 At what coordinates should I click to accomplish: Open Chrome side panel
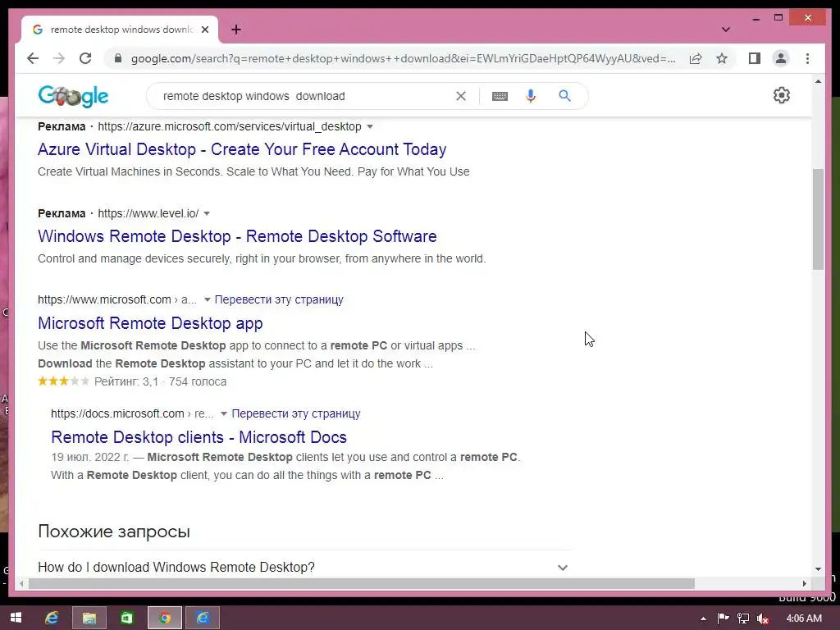[x=755, y=58]
